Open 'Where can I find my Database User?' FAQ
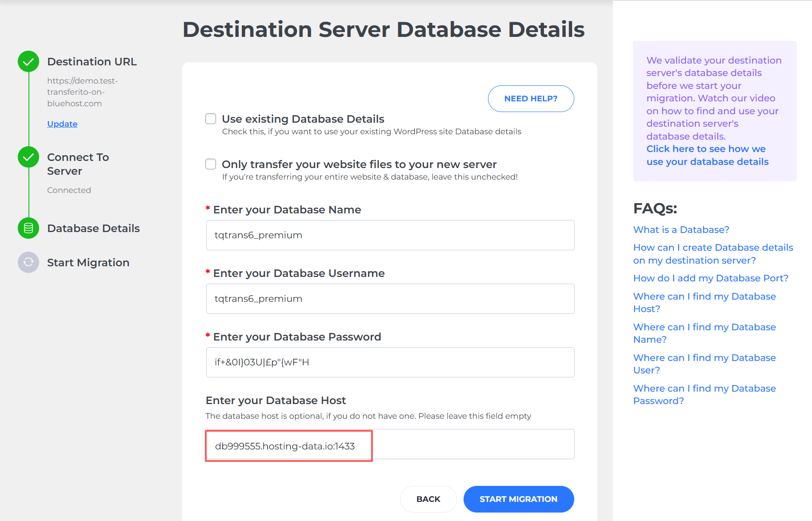812x521 pixels. pos(704,364)
